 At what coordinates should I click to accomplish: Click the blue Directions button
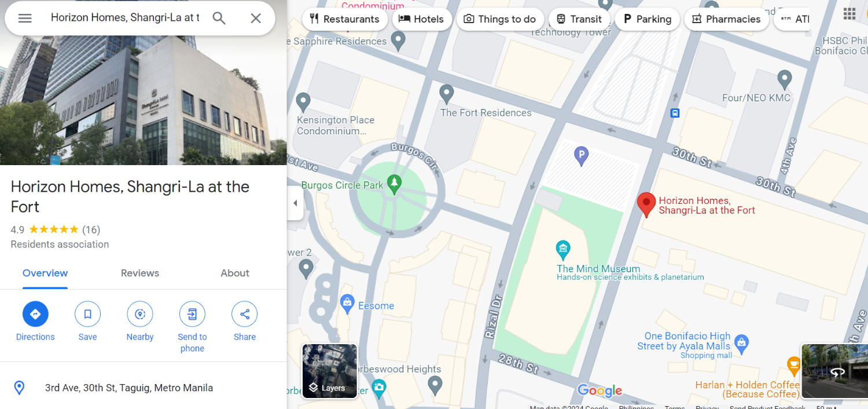click(35, 314)
